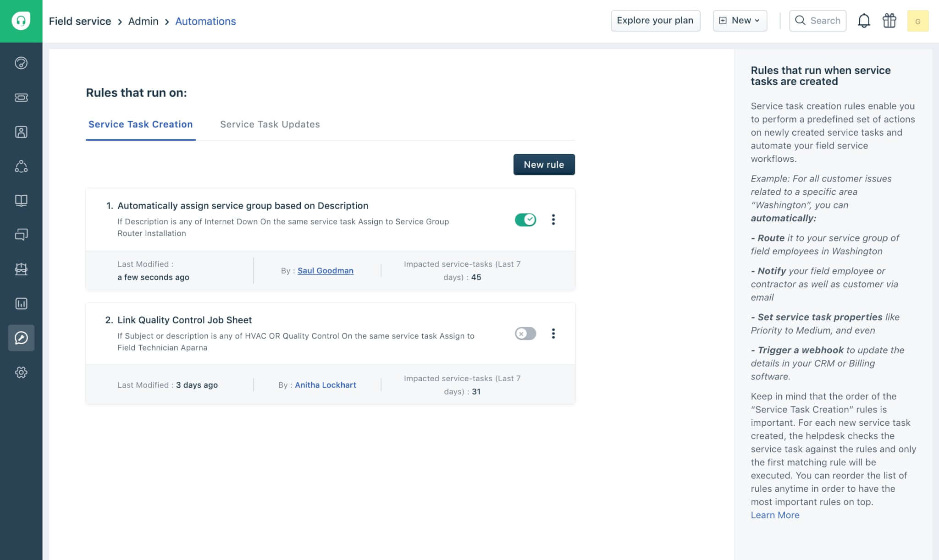Click the reports/analytics sidebar icon
The height and width of the screenshot is (560, 939).
click(x=21, y=303)
